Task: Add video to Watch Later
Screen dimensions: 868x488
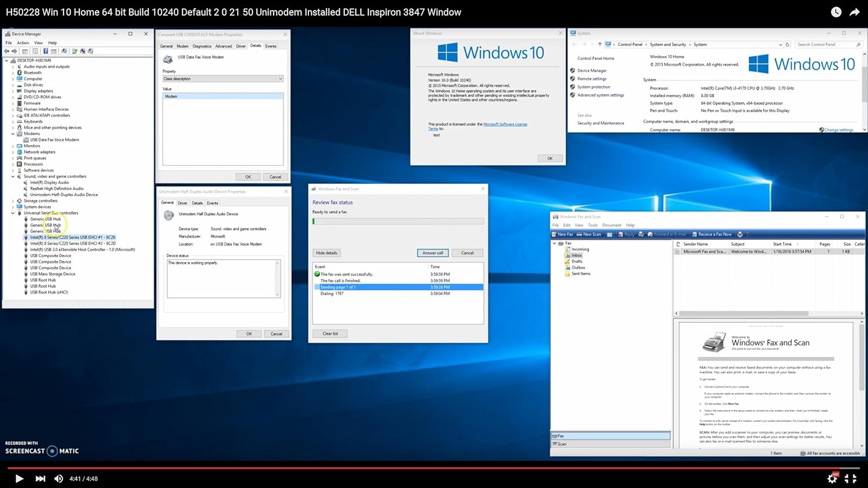Action: (836, 12)
